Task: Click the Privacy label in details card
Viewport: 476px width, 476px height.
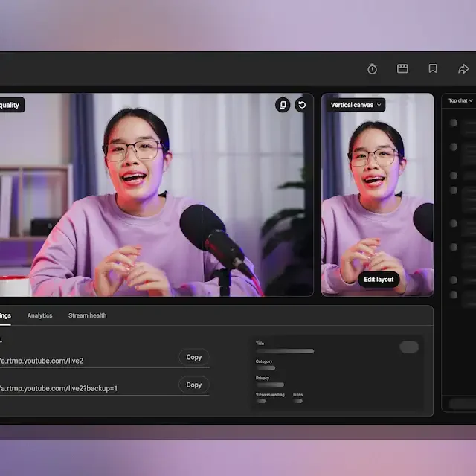Action: tap(263, 378)
